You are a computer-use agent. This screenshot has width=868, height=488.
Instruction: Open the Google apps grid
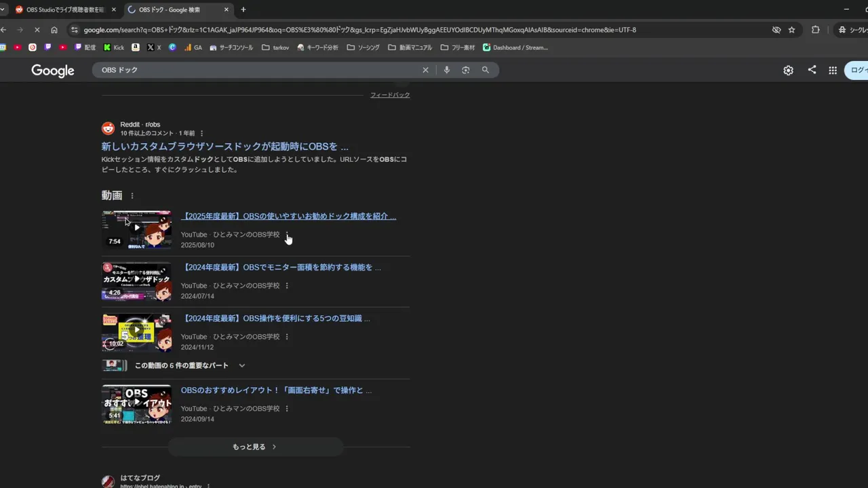point(833,70)
